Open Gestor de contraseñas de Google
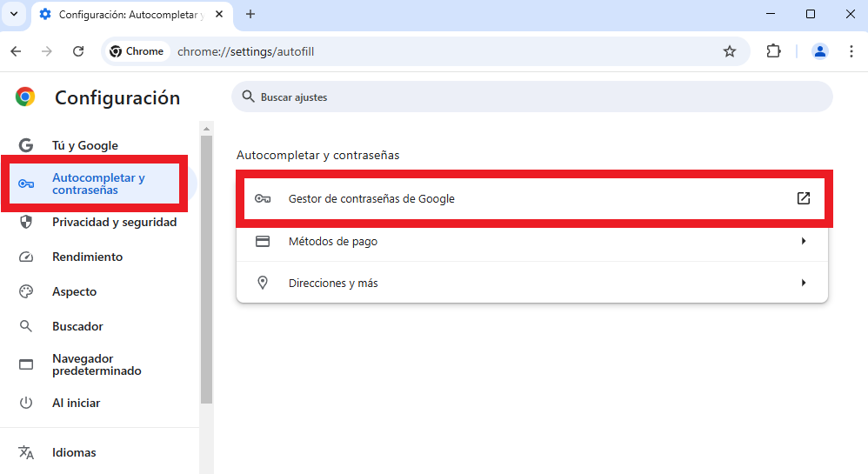 coord(532,198)
